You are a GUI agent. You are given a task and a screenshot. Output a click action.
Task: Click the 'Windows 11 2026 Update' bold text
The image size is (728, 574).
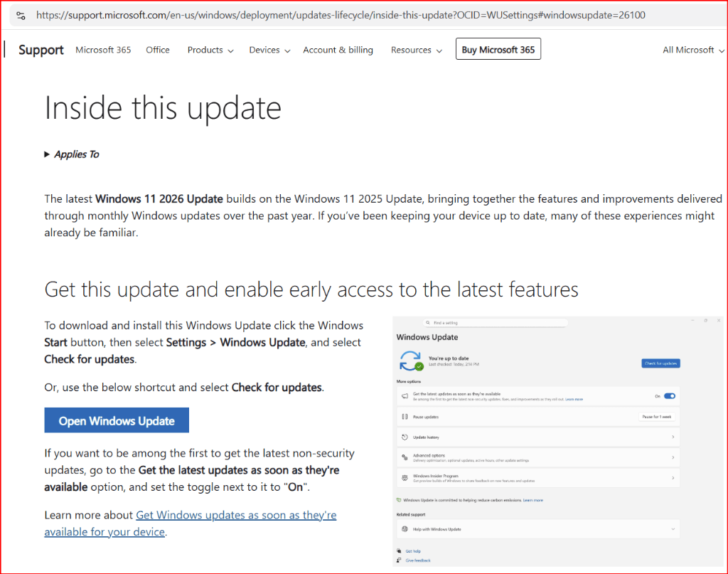159,198
